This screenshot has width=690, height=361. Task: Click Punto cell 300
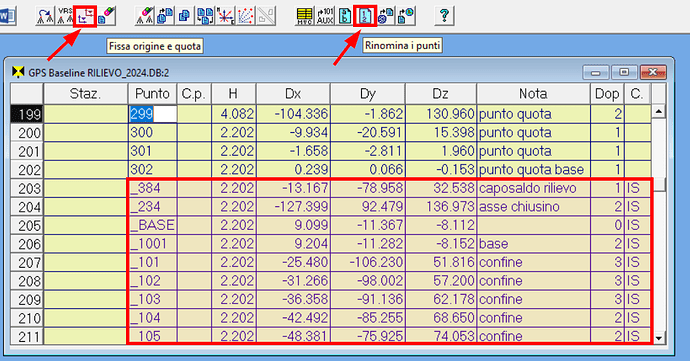(152, 133)
